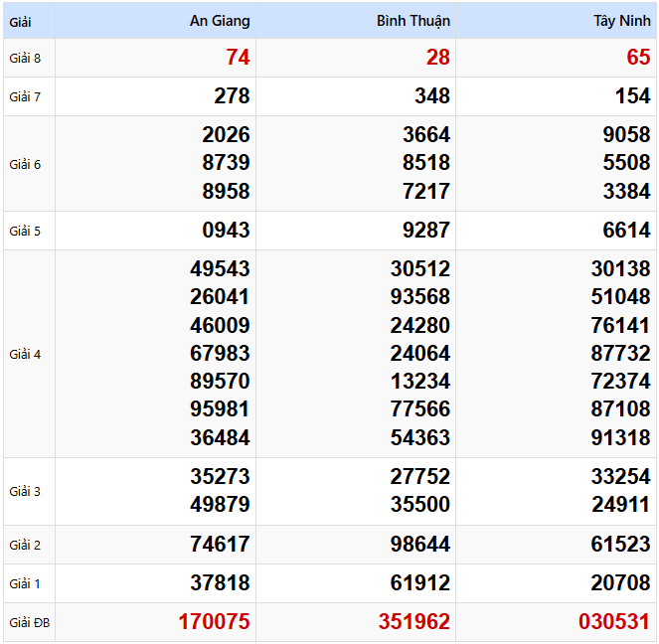Viewport: 659px width, 644px height.
Task: Select Tây Ninh Giải 5 number 6614
Action: [x=626, y=231]
